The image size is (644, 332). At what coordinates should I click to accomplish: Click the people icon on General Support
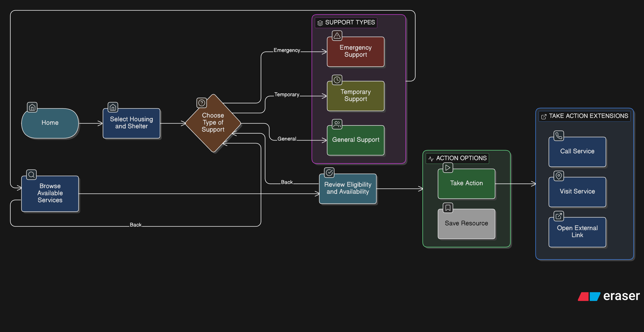(337, 124)
